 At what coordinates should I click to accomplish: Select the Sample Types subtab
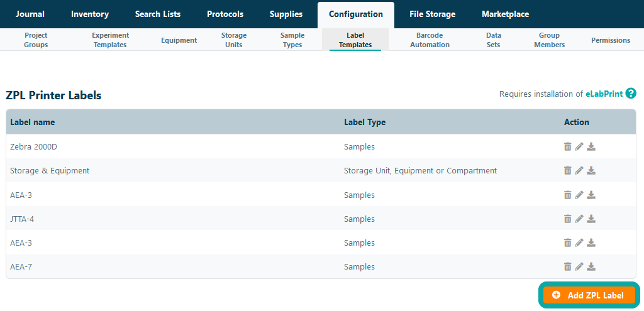tap(292, 40)
